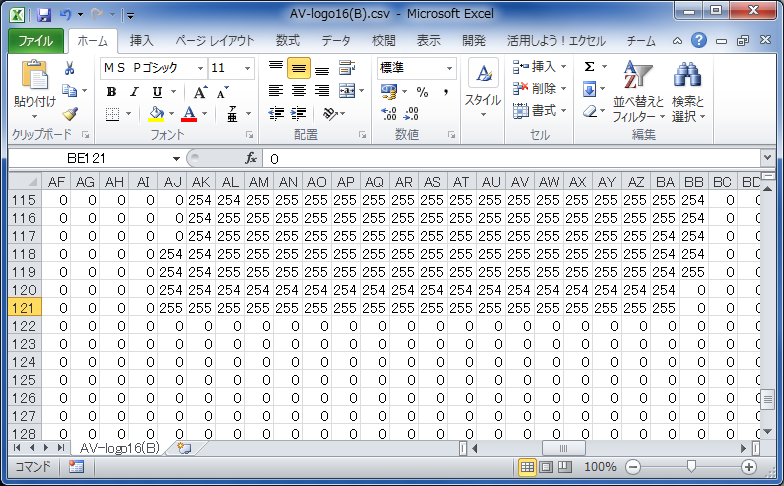784x486 pixels.
Task: Click Decrease Decimal icon
Action: click(411, 114)
